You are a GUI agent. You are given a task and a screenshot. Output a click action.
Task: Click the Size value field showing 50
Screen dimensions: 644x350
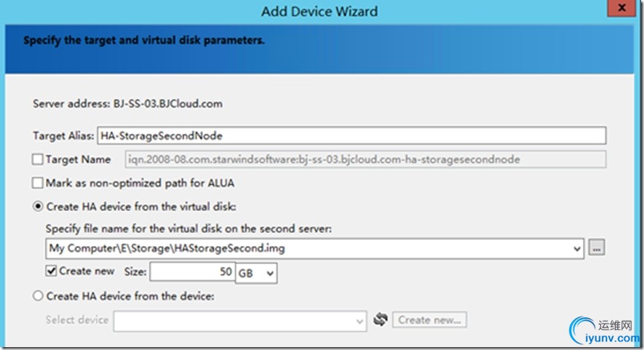click(191, 273)
